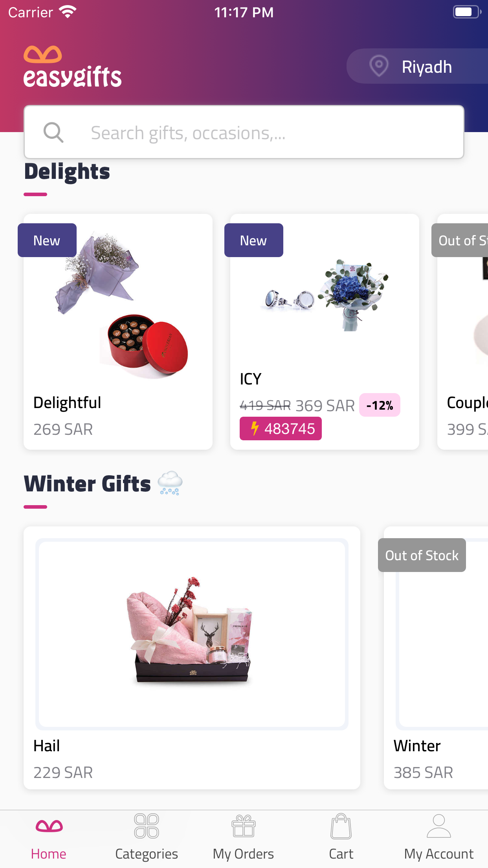Open the Couple product card

(463, 331)
